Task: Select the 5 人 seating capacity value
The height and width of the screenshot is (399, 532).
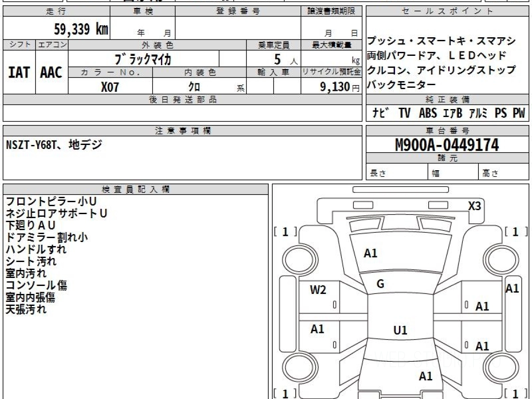Action: pos(286,59)
